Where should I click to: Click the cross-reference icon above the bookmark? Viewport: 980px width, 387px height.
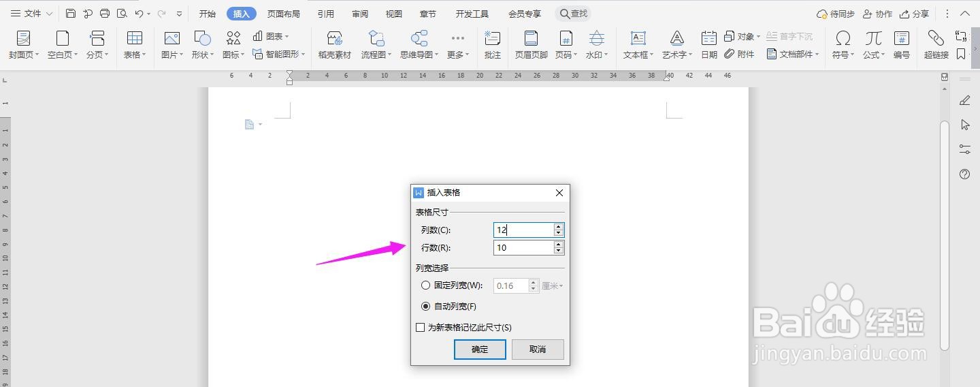[961, 36]
